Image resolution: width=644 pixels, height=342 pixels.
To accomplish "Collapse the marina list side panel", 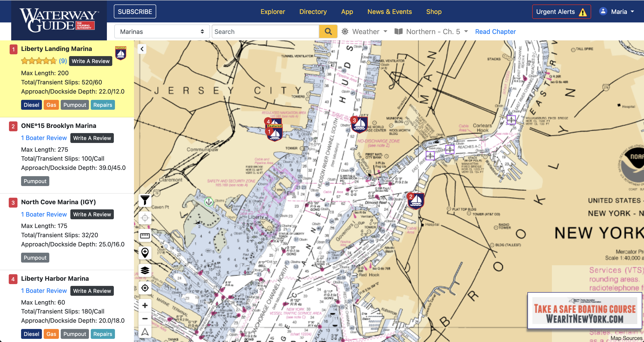I will (x=142, y=49).
